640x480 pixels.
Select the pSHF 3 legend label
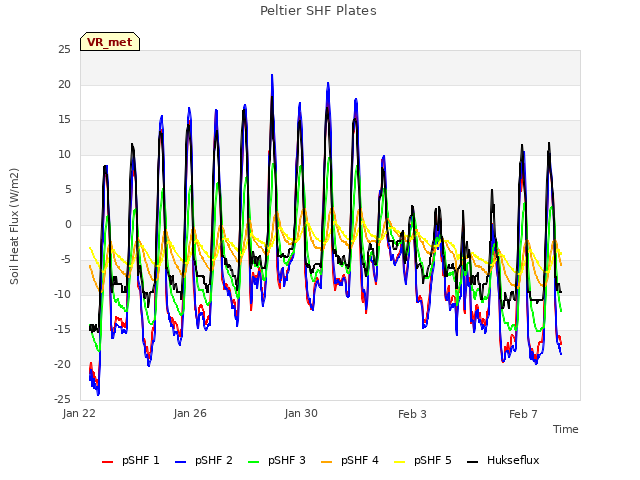click(x=287, y=460)
